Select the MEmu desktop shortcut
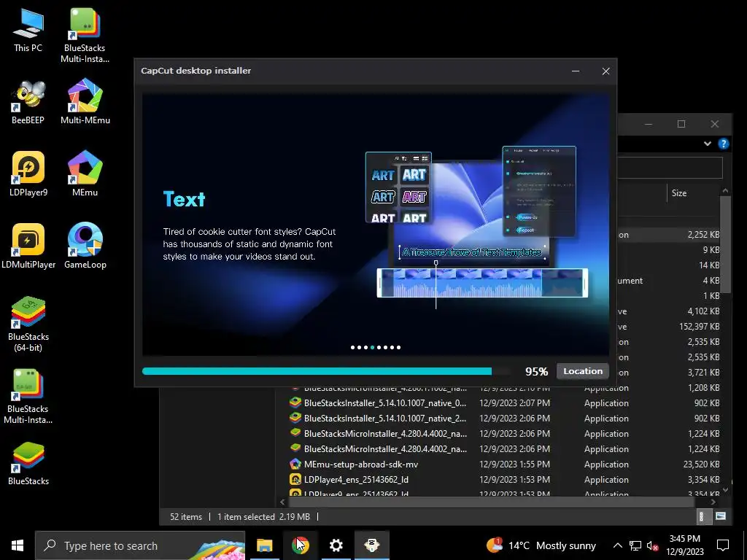Screen dimensions: 747x560 point(85,174)
